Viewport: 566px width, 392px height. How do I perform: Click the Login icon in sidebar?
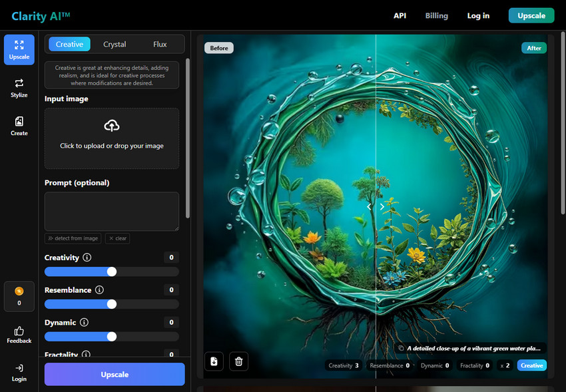pos(19,368)
